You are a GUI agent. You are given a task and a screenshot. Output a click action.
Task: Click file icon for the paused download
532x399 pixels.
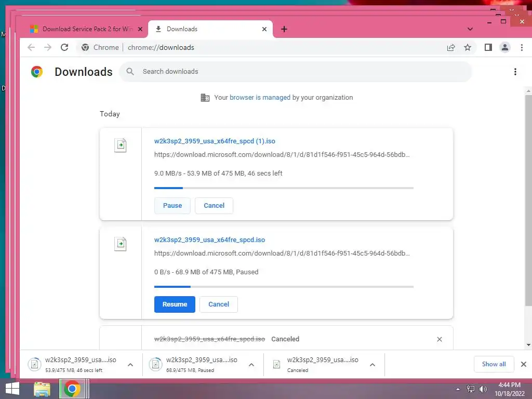pyautogui.click(x=121, y=244)
